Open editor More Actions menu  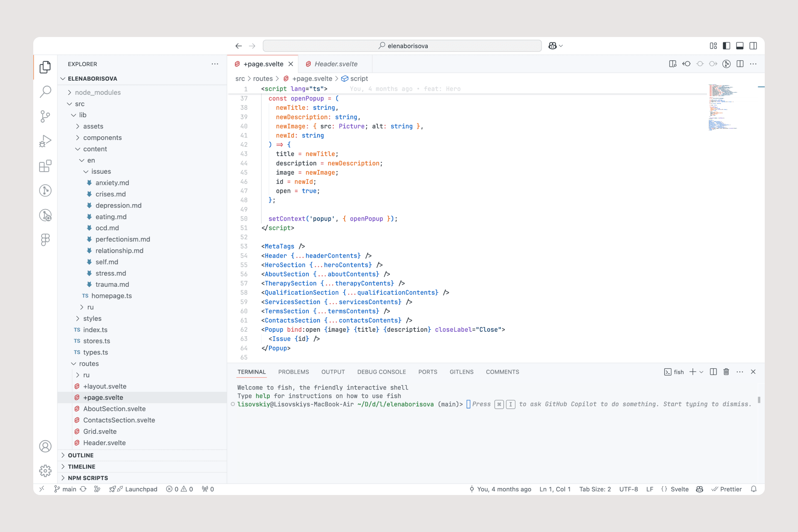[x=753, y=64]
